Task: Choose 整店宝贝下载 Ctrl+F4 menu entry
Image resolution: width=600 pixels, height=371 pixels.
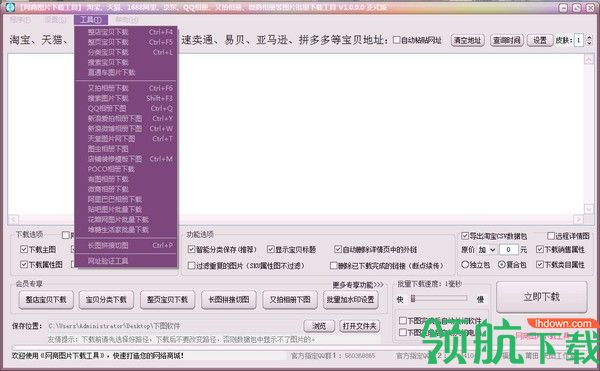Action: coord(126,32)
